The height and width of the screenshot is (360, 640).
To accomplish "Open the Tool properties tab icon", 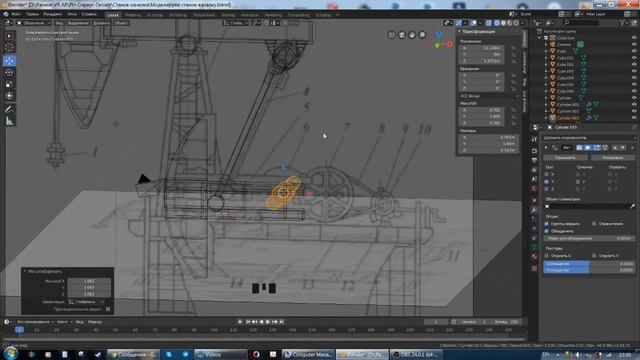I will 534,140.
